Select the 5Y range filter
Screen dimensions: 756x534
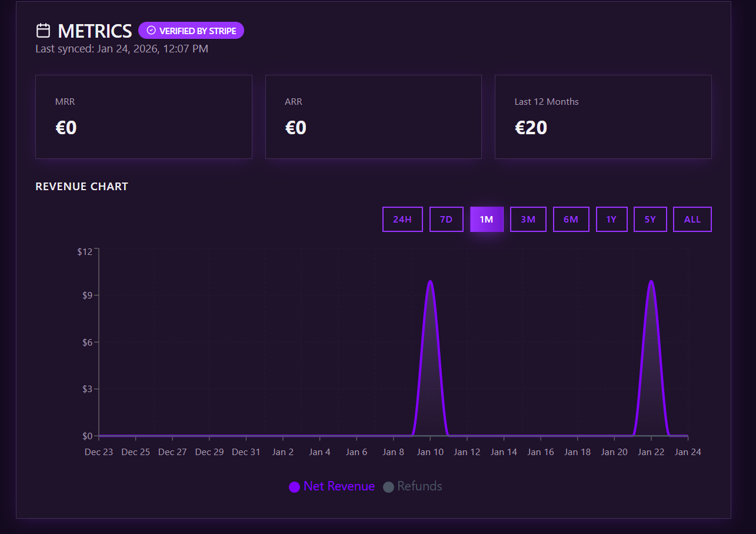click(650, 218)
